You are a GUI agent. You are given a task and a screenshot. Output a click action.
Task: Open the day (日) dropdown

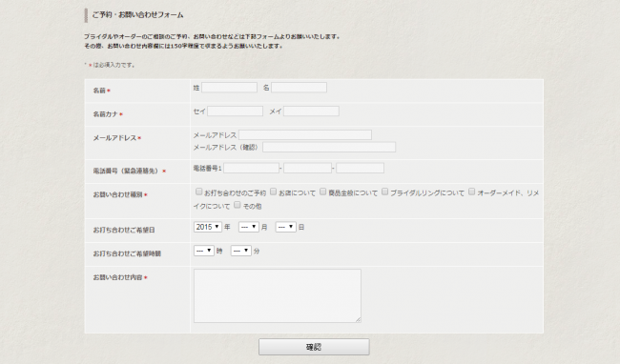coord(286,227)
